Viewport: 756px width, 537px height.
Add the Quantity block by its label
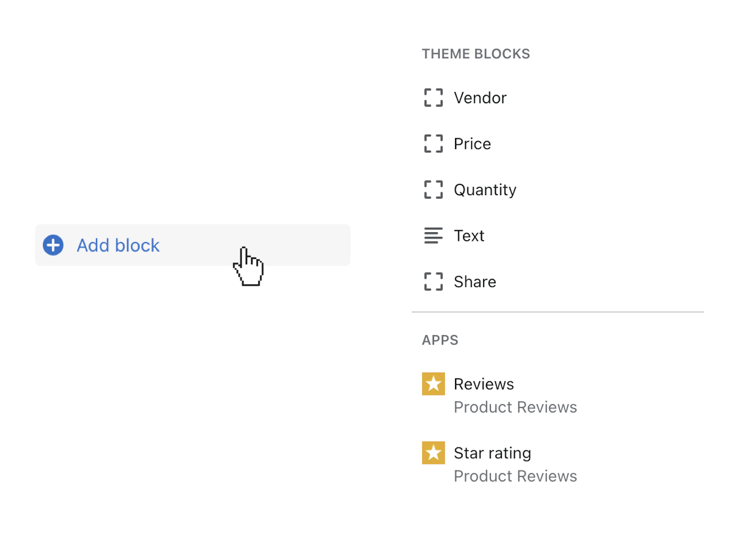click(485, 190)
